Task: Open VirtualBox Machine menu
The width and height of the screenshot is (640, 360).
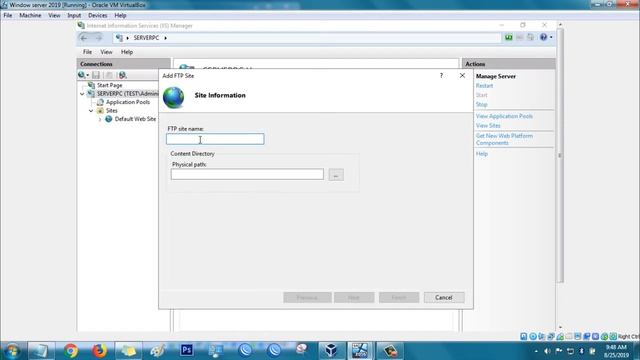Action: point(30,16)
